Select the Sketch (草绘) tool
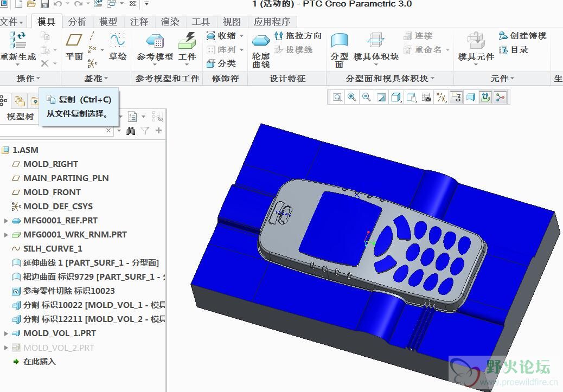The height and width of the screenshot is (392, 563). coord(117,46)
